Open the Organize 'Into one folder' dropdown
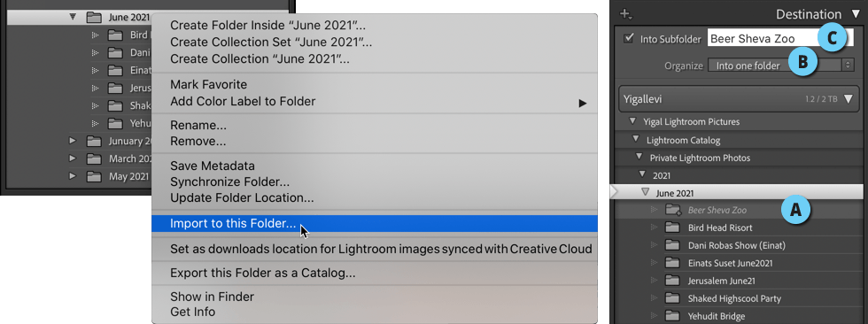The image size is (868, 324). pos(781,66)
